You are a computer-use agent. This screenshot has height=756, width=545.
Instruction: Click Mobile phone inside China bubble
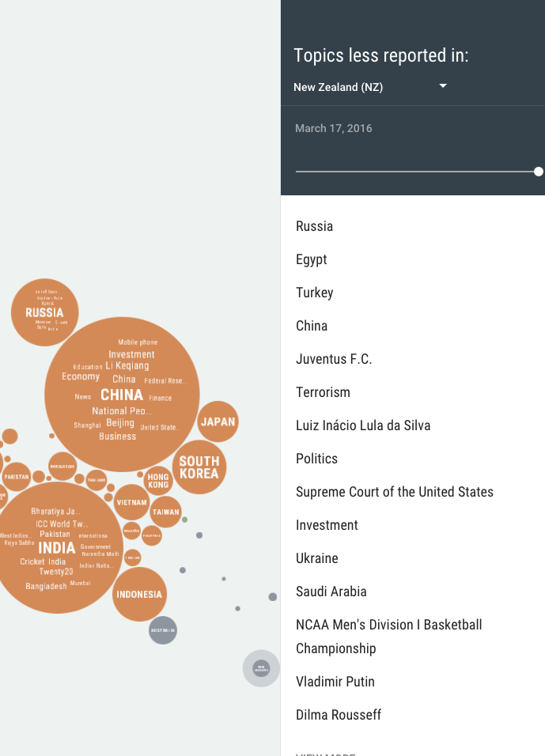pos(138,342)
